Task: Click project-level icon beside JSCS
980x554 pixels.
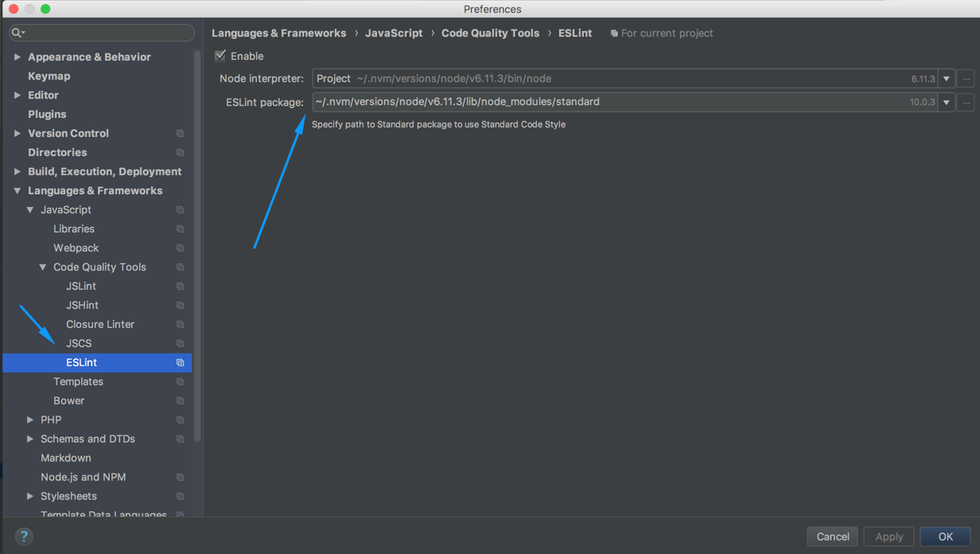Action: (180, 344)
